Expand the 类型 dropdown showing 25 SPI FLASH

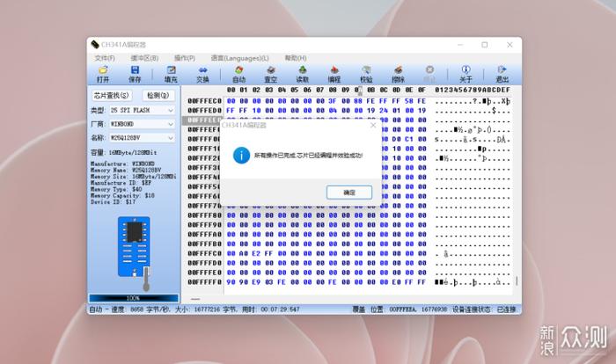pos(142,110)
